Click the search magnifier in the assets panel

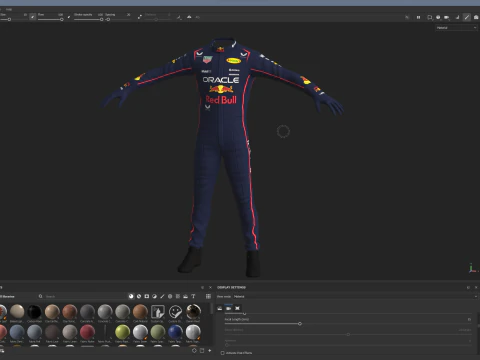(x=40, y=296)
